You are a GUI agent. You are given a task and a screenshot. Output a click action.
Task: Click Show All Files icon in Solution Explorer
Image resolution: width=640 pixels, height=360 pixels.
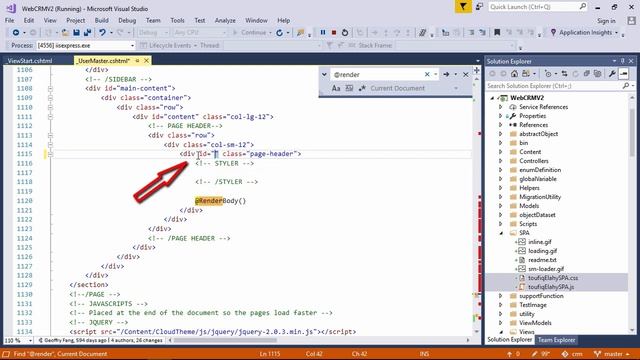pyautogui.click(x=598, y=74)
